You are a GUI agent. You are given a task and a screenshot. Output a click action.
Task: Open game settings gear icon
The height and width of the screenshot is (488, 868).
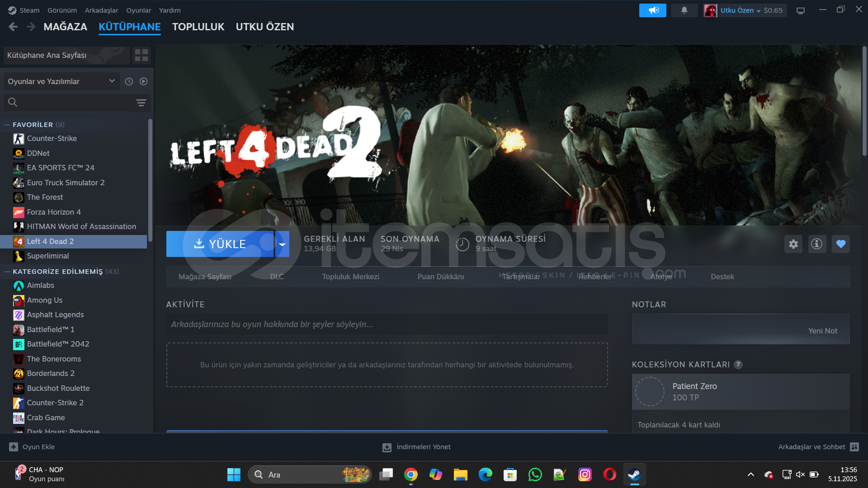pos(793,244)
